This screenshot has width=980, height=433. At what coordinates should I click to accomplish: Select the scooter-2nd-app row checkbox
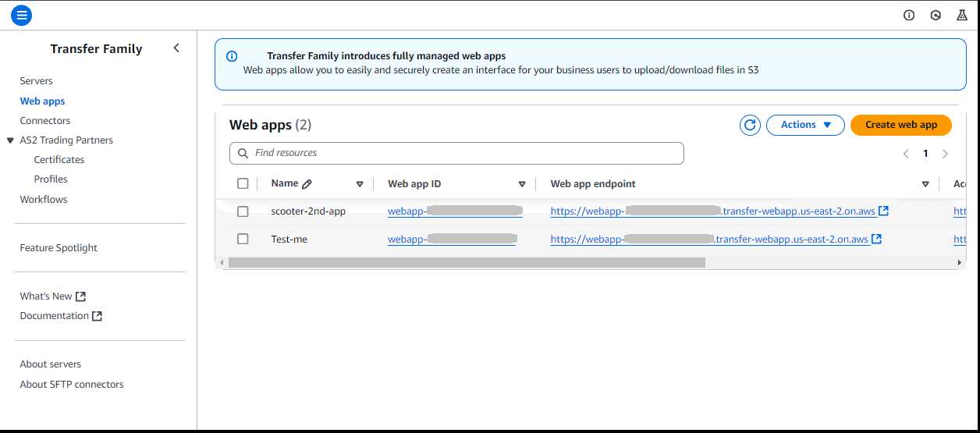coord(243,211)
